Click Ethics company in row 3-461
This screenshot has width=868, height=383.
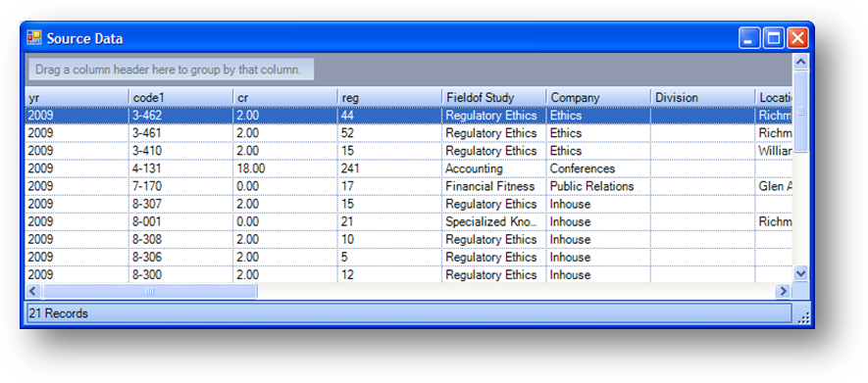point(598,133)
